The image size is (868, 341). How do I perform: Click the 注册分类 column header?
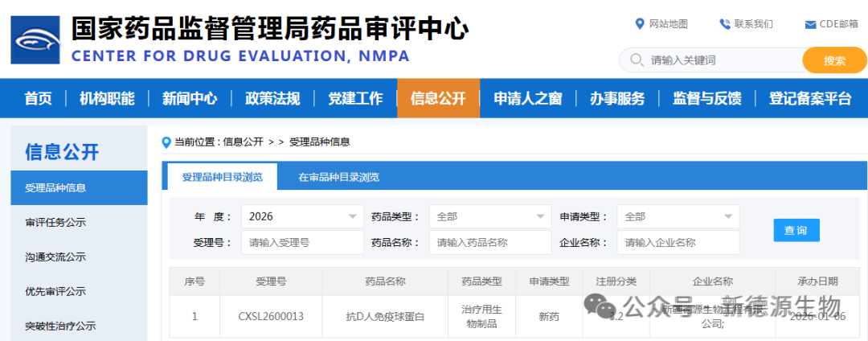[616, 281]
